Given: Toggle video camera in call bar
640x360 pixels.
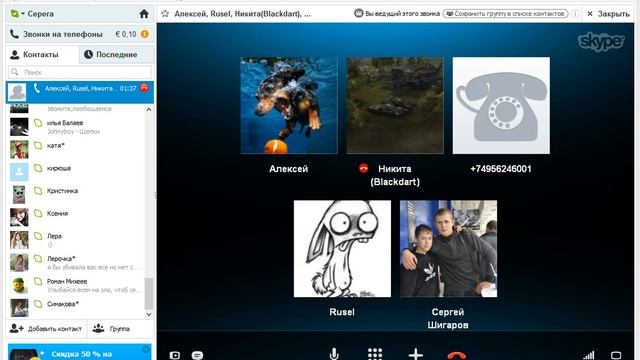Looking at the screenshot, I should pyautogui.click(x=174, y=355).
